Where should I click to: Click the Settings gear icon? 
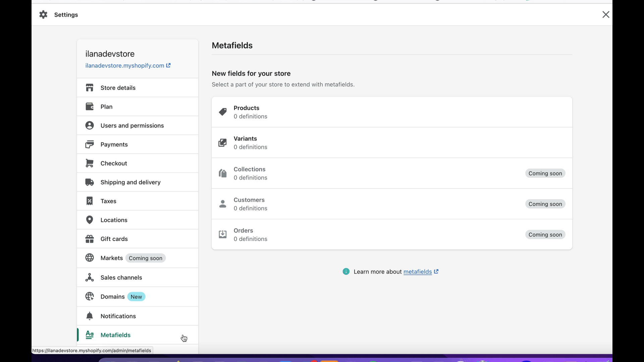click(x=43, y=15)
